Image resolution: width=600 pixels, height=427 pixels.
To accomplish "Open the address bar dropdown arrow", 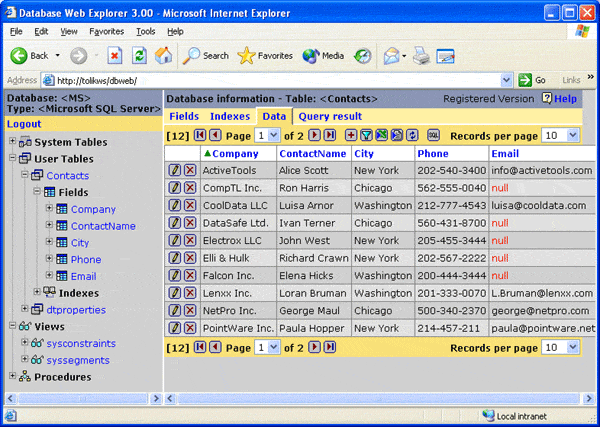I will (506, 80).
